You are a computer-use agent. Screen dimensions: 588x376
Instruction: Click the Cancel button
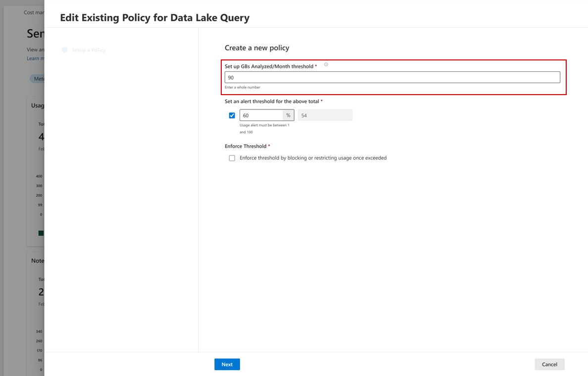(549, 365)
